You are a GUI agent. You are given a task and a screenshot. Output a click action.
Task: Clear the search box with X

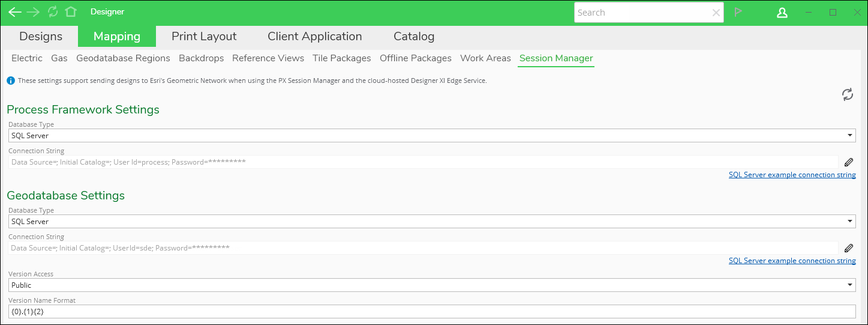click(716, 13)
